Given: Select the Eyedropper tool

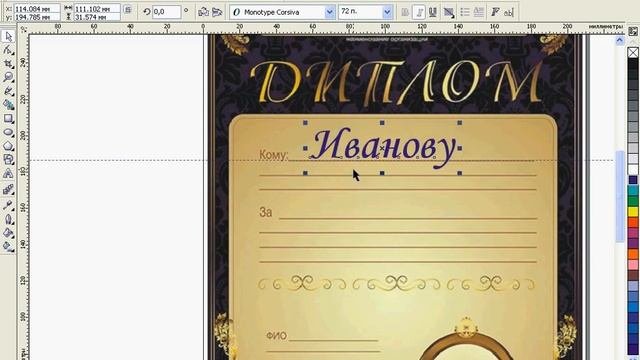Looking at the screenshot, I should click(x=8, y=205).
